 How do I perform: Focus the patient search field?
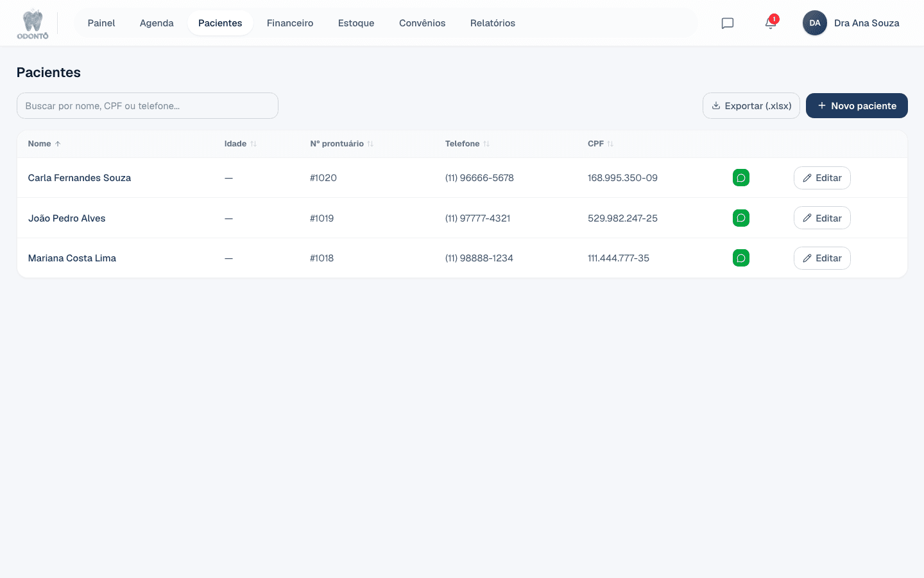pyautogui.click(x=148, y=106)
